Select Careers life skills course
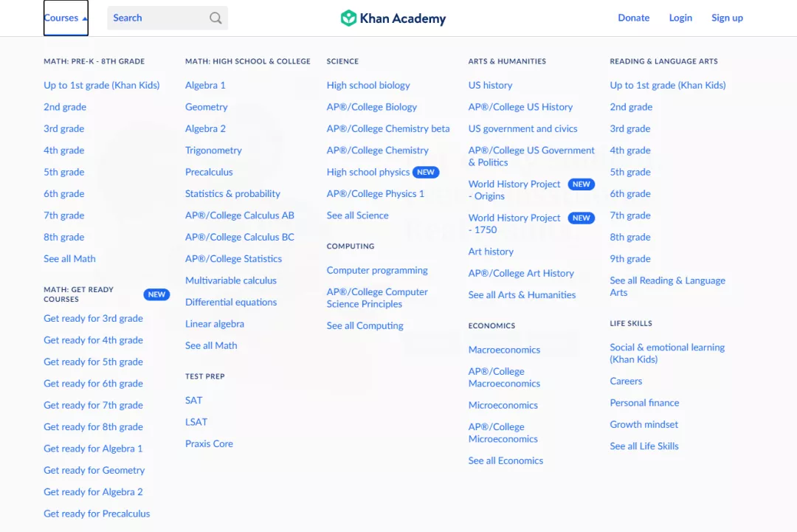 626,381
